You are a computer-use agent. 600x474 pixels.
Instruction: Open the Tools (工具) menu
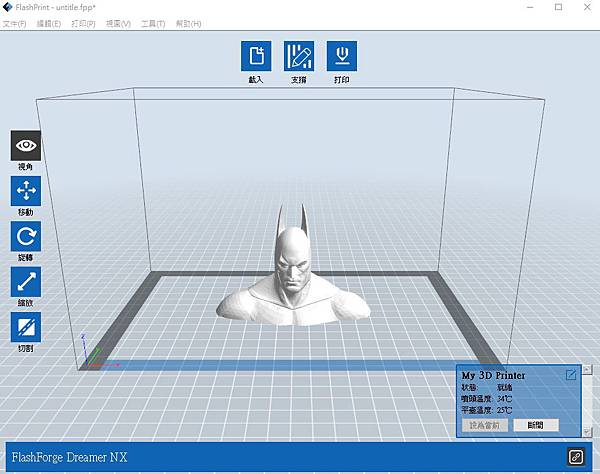tap(153, 24)
